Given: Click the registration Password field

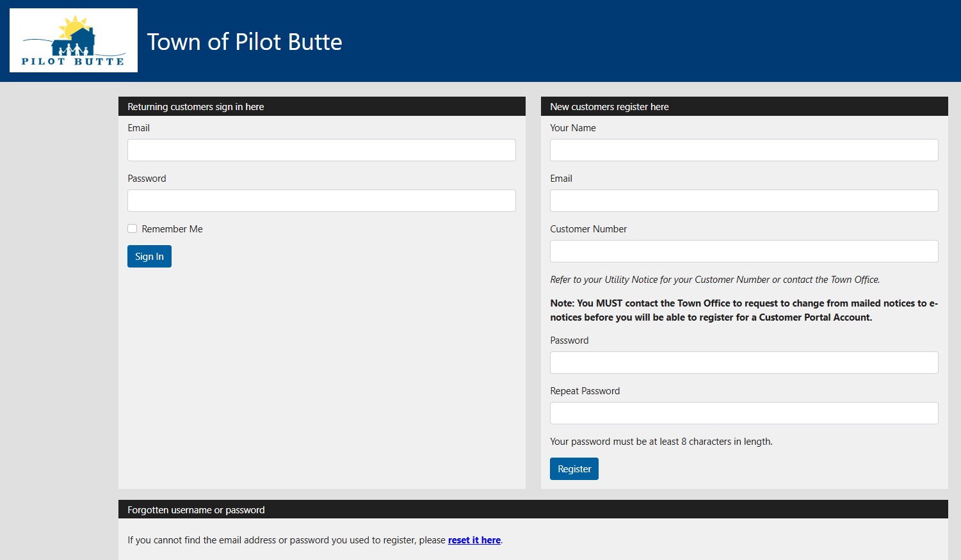Looking at the screenshot, I should (744, 363).
